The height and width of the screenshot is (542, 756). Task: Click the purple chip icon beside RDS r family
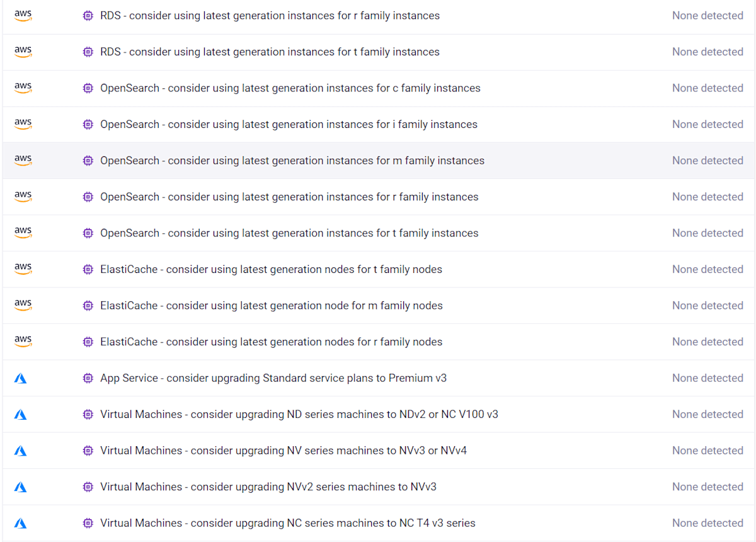[88, 16]
